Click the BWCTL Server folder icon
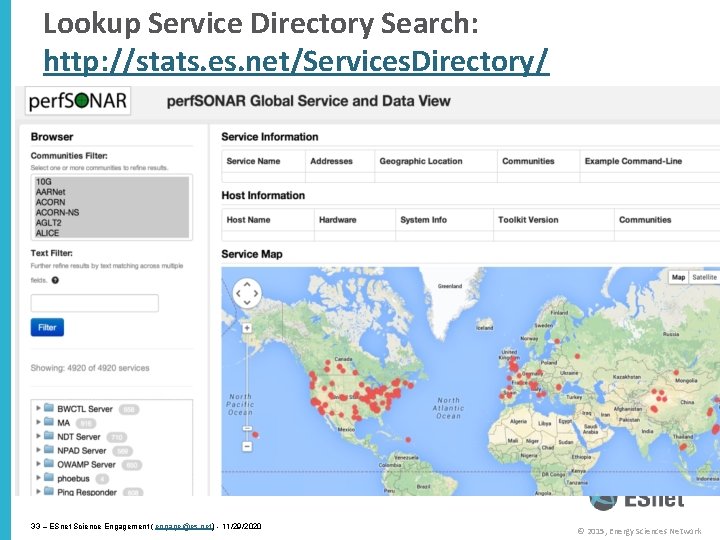Screen dimensions: 720x540 (x=49, y=408)
